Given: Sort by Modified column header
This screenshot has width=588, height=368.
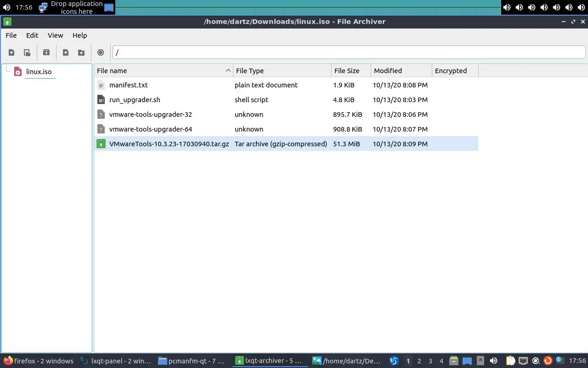Looking at the screenshot, I should pyautogui.click(x=401, y=71).
